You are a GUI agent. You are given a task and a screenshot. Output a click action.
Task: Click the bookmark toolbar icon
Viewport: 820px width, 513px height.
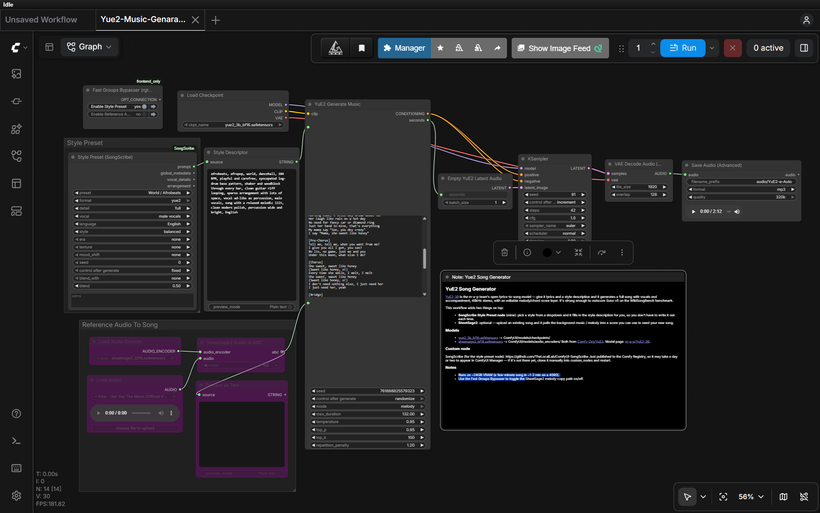click(x=361, y=48)
